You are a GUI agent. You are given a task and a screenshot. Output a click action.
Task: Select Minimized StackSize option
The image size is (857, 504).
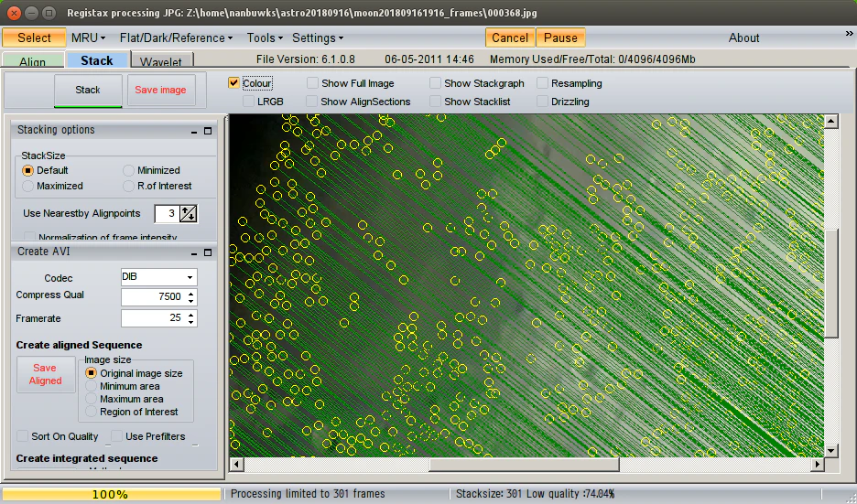(128, 170)
